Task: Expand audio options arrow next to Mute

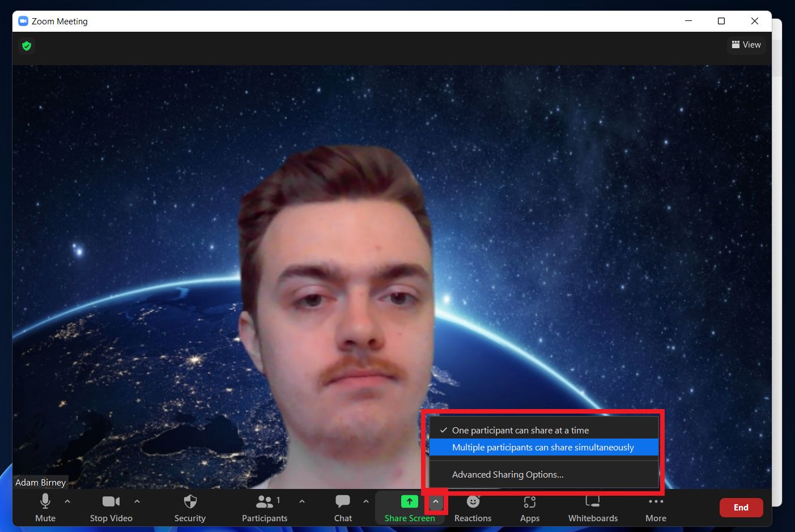Action: (x=67, y=501)
